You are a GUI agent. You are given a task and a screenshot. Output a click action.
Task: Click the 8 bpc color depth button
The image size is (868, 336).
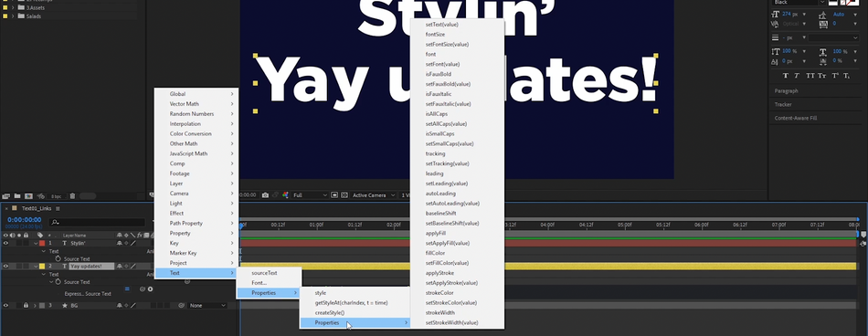pos(56,196)
